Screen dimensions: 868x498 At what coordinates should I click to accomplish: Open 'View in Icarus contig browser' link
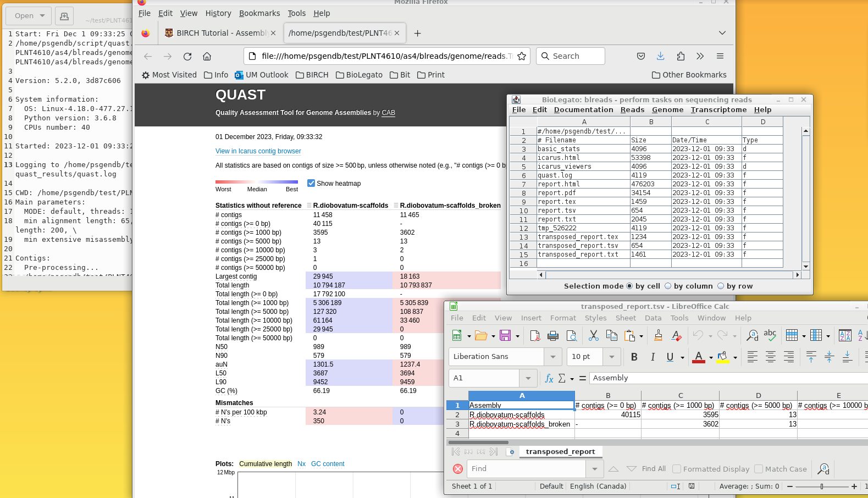258,151
